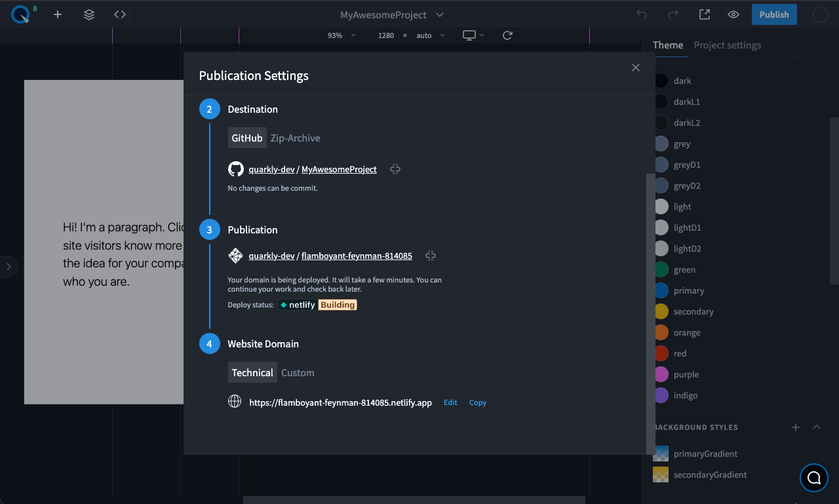Unlink the GitHub repository icon
This screenshot has width=839, height=504.
click(x=395, y=169)
